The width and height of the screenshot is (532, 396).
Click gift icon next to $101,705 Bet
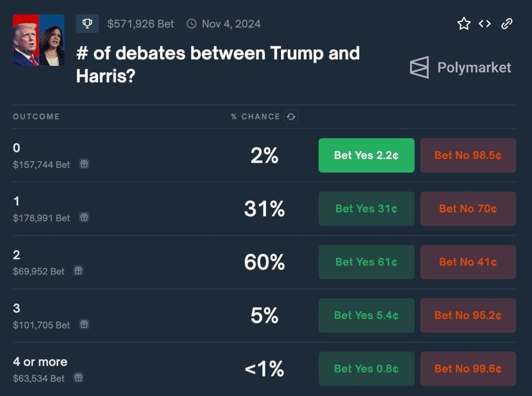84,324
